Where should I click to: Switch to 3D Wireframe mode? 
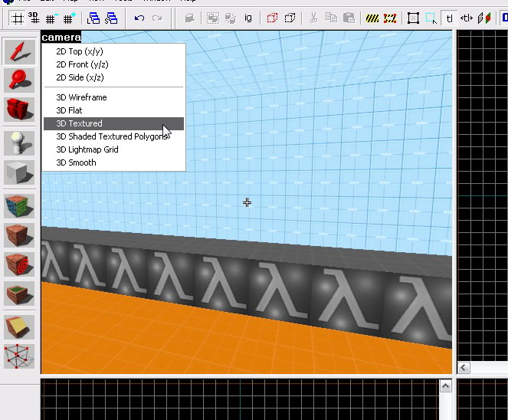tap(113, 97)
